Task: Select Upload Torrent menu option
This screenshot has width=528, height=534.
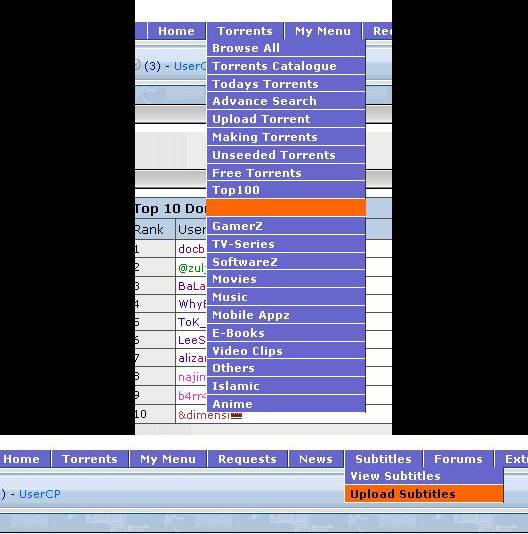Action: pyautogui.click(x=286, y=119)
